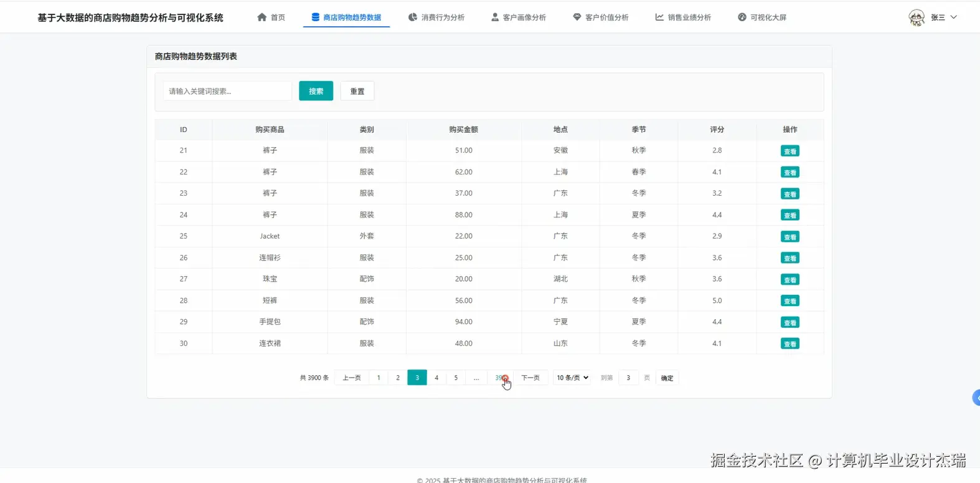Screen dimensions: 980x483
Task: Go to page 1 in pagination
Action: 379,378
